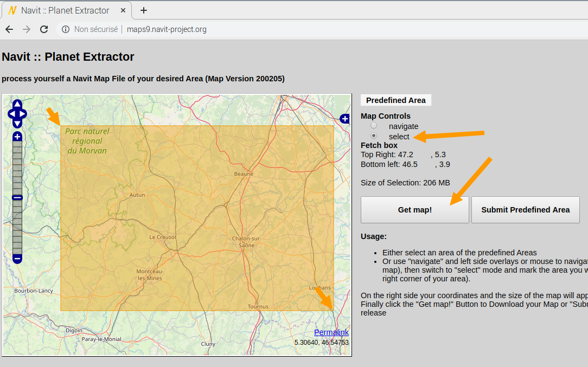Click the Size of Selection: 206 MB text
588x367 pixels.
click(x=405, y=183)
